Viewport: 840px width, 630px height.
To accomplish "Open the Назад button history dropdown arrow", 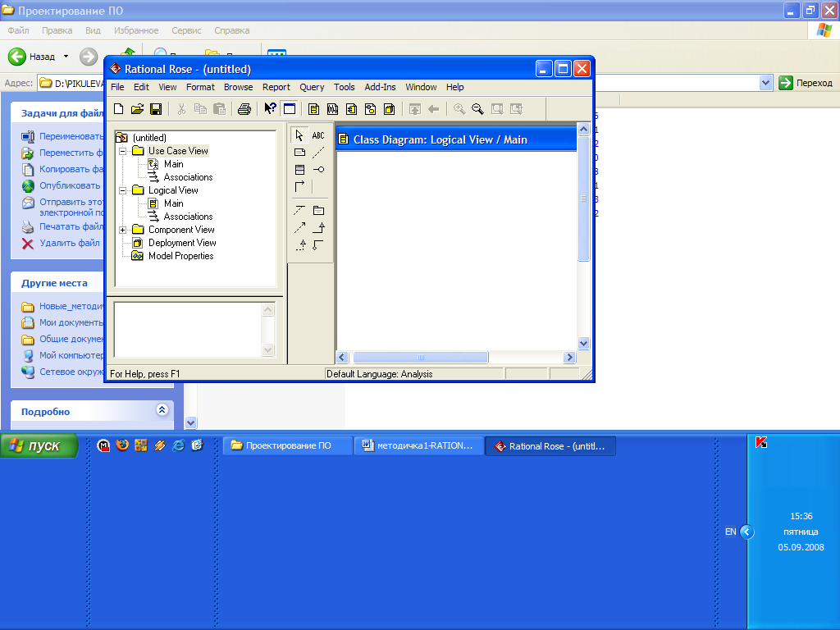I will click(66, 57).
